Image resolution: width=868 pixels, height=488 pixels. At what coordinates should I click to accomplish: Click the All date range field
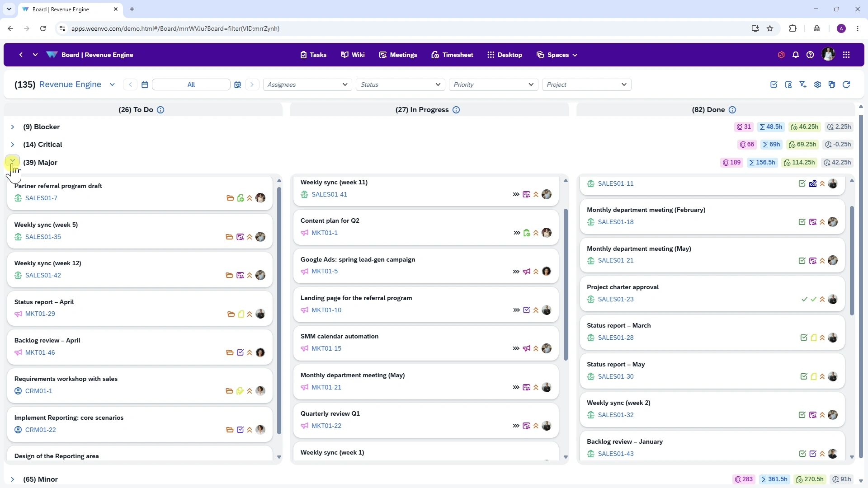coord(191,84)
